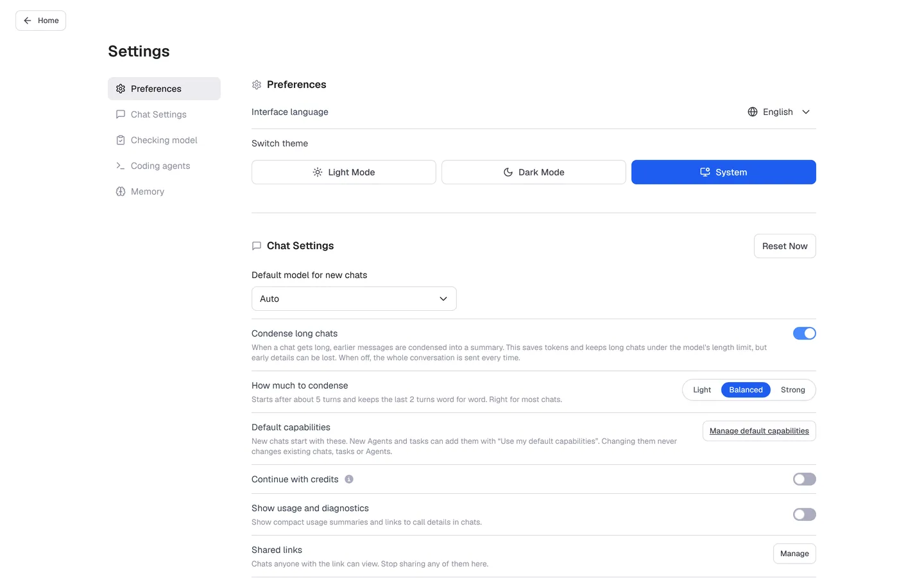924x578 pixels.
Task: Click the globe icon for interface language
Action: [x=753, y=112]
